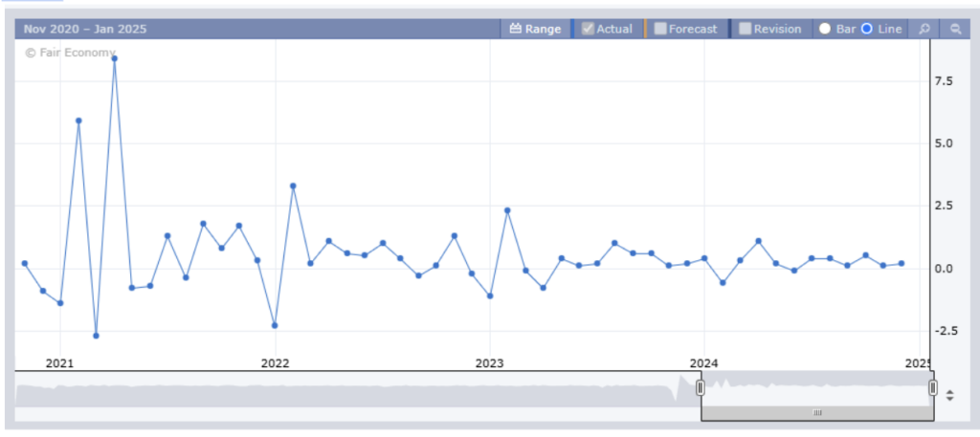Click the 2024 x-axis label
Screen dimensions: 980x437
(x=704, y=362)
